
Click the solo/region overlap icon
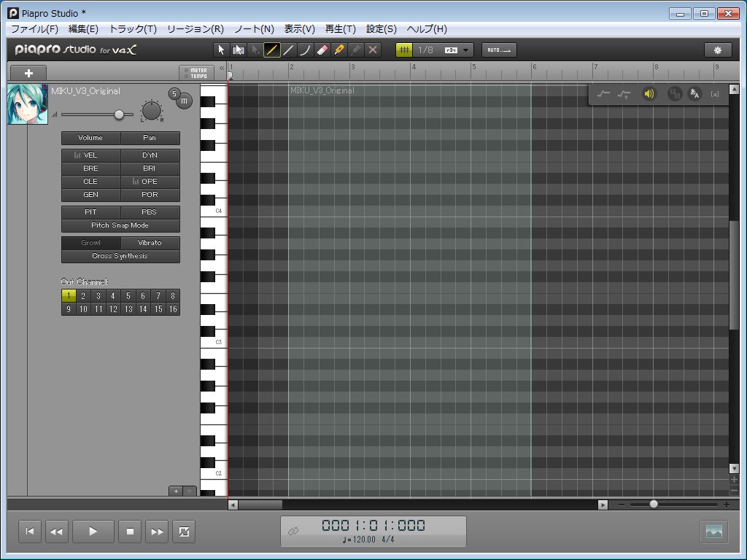pyautogui.click(x=675, y=94)
